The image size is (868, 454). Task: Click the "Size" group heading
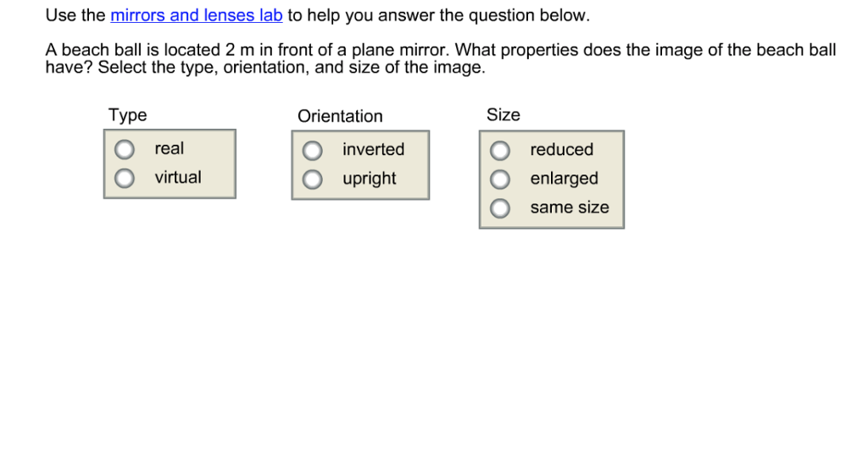(x=504, y=114)
